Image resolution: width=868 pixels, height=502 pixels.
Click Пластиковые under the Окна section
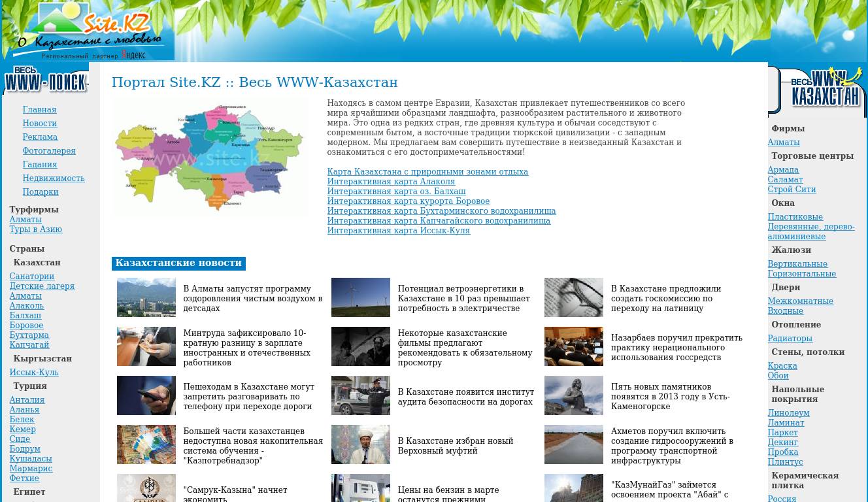(795, 217)
